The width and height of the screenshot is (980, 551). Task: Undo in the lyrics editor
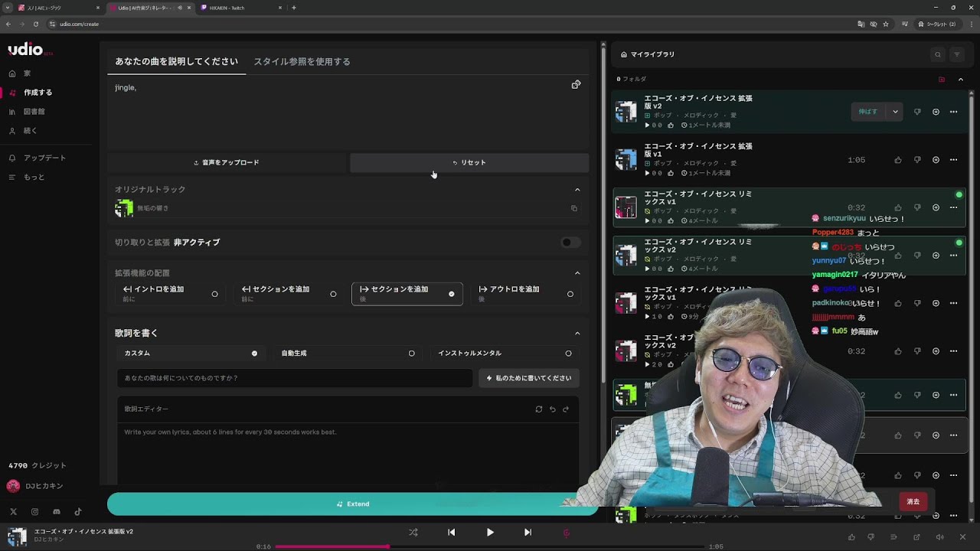pos(552,409)
